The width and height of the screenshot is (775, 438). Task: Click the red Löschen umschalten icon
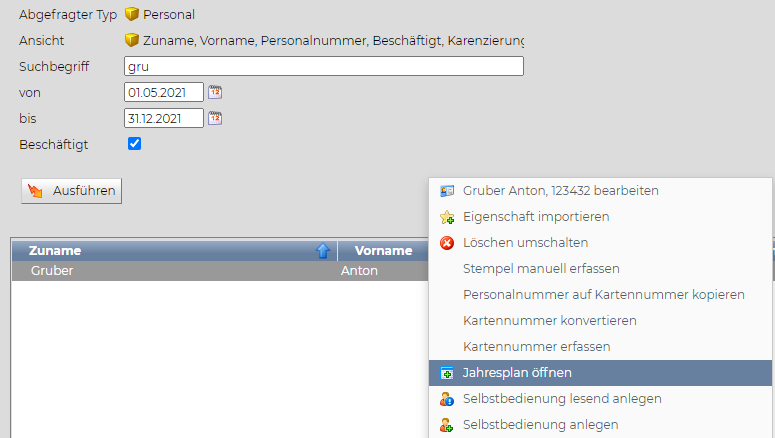click(x=447, y=243)
